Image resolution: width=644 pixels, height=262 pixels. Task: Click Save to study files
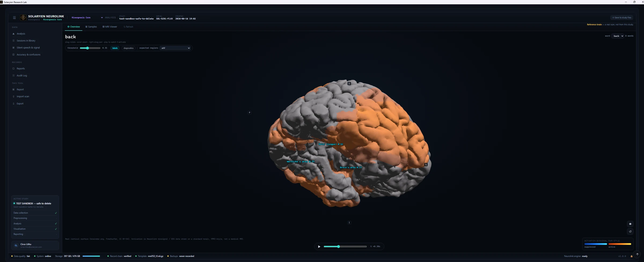click(x=622, y=18)
